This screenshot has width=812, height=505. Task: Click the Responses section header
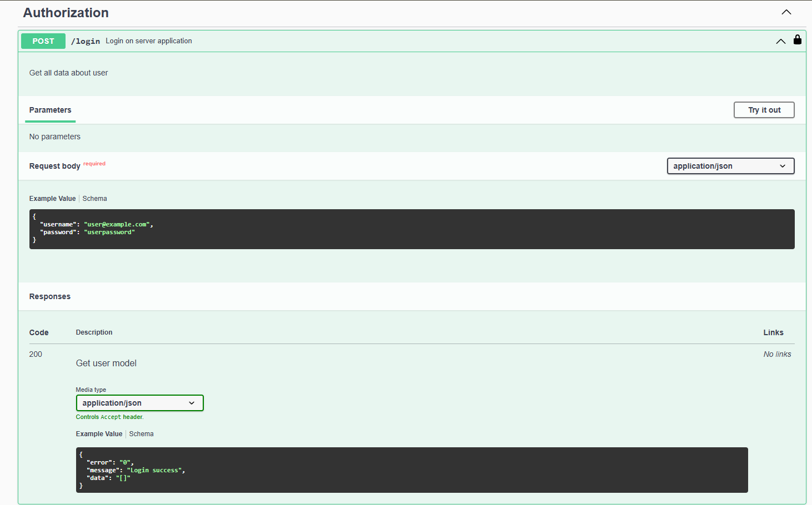(50, 296)
